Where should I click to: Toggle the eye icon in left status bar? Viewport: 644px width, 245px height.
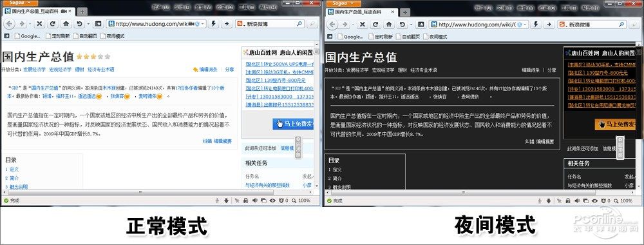272,201
